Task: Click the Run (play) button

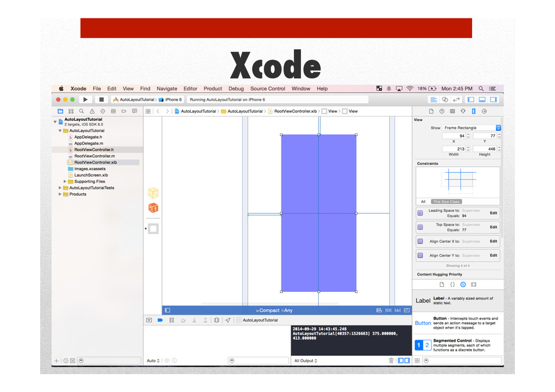Action: click(x=85, y=100)
